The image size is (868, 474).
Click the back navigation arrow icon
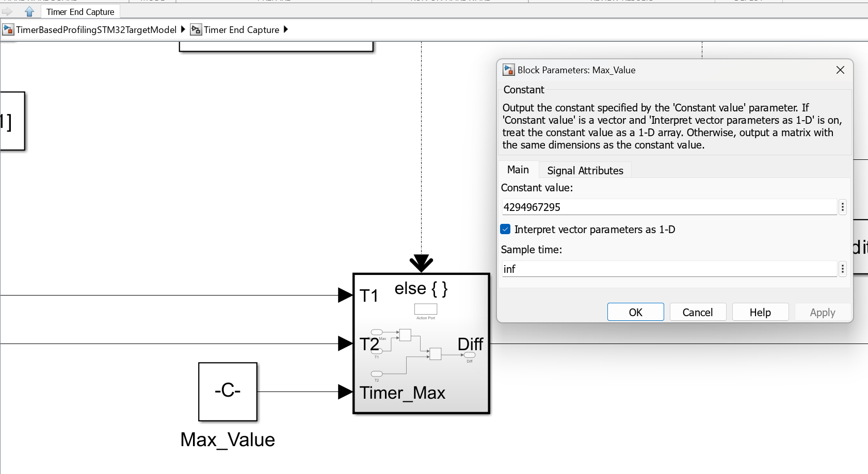[7, 10]
